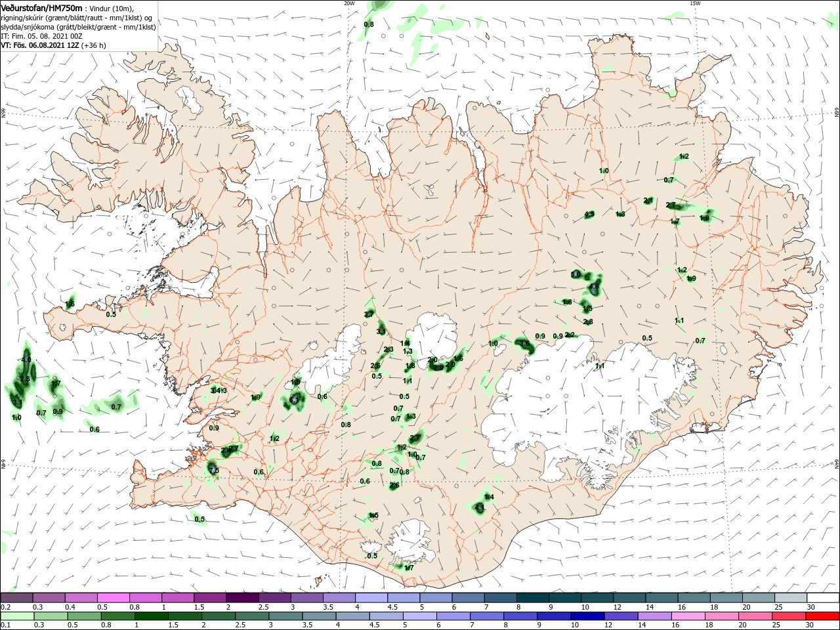Pick the pink 20 rain legend swatch
The height and width of the screenshot is (630, 840).
click(x=756, y=616)
